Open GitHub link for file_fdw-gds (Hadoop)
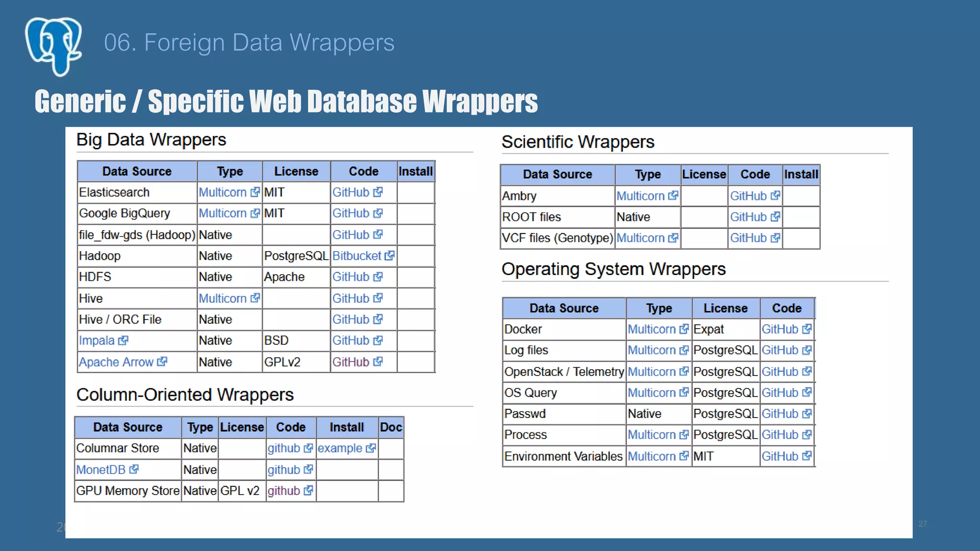Screen dimensions: 980x551 pos(357,235)
